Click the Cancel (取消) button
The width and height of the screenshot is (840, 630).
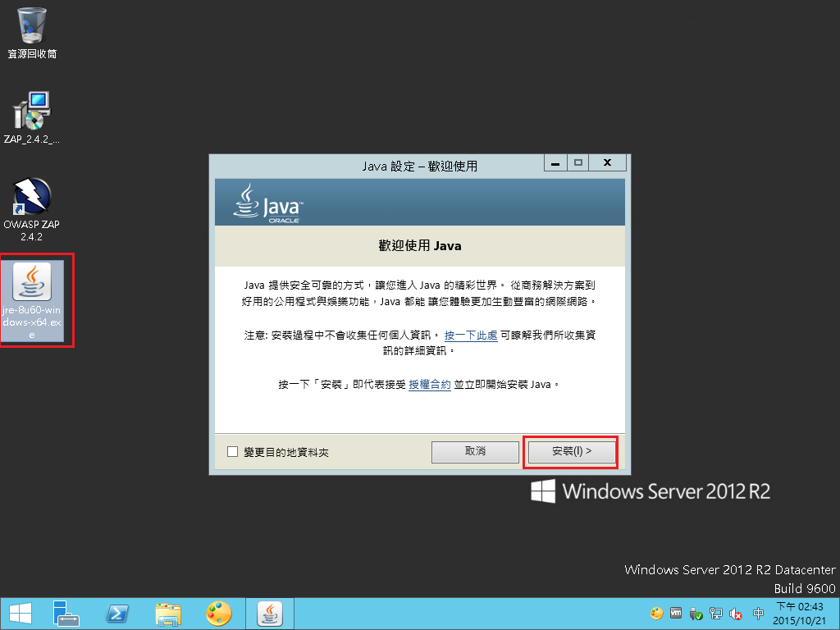point(475,452)
